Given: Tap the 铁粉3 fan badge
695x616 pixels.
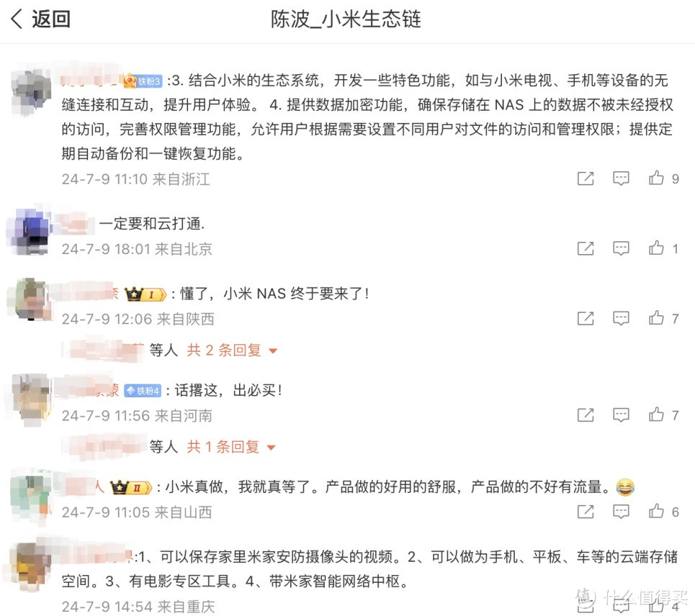Looking at the screenshot, I should [143, 81].
